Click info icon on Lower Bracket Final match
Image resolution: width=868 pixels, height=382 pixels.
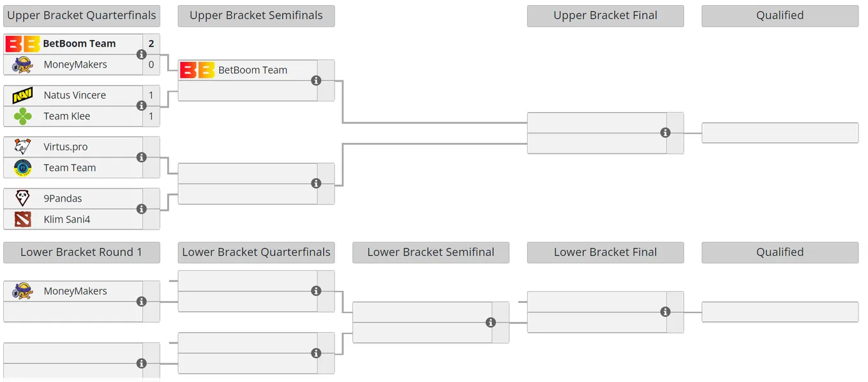pyautogui.click(x=666, y=312)
